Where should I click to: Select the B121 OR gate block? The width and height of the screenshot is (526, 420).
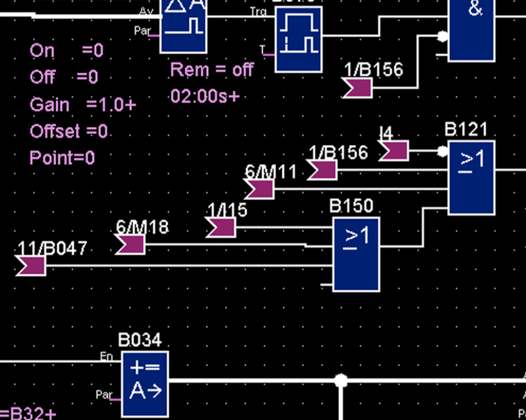(471, 178)
